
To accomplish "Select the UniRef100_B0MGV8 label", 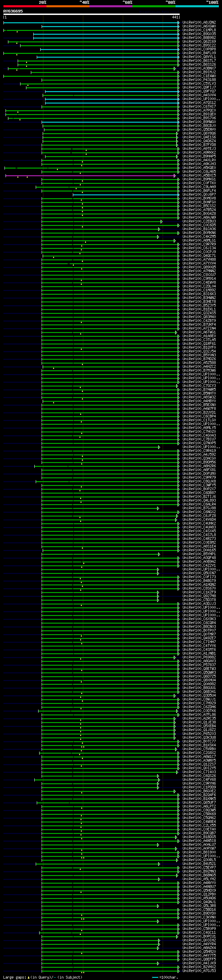I will click(199, 199).
